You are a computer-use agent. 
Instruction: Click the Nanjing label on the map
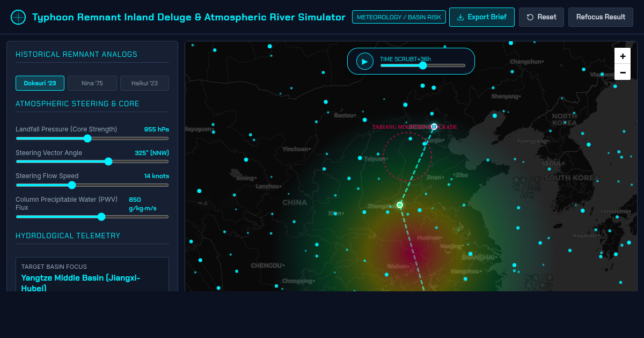(450, 246)
